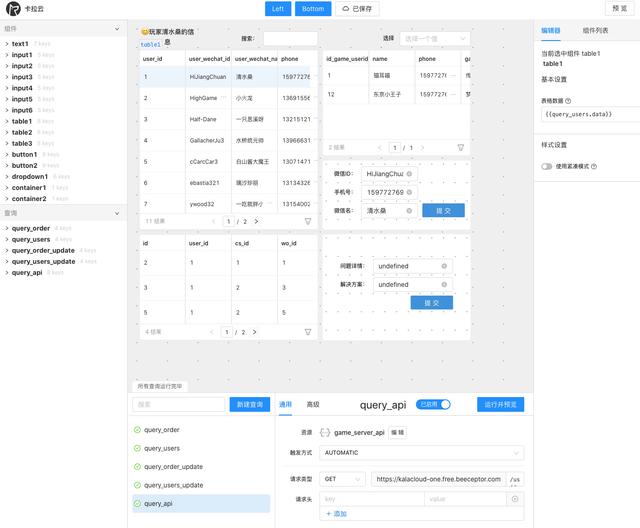Click next page arrow in users table

(x=256, y=221)
